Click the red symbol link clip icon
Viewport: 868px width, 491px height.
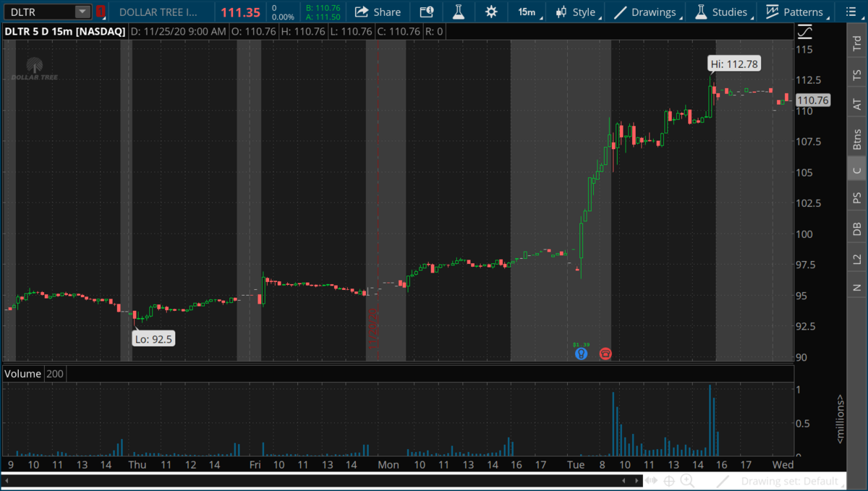pyautogui.click(x=101, y=12)
